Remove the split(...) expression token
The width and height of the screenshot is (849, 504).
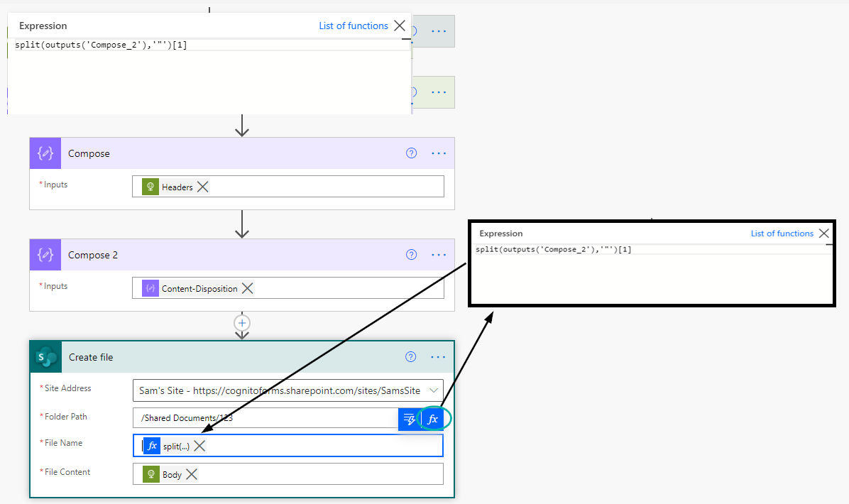[x=199, y=446]
